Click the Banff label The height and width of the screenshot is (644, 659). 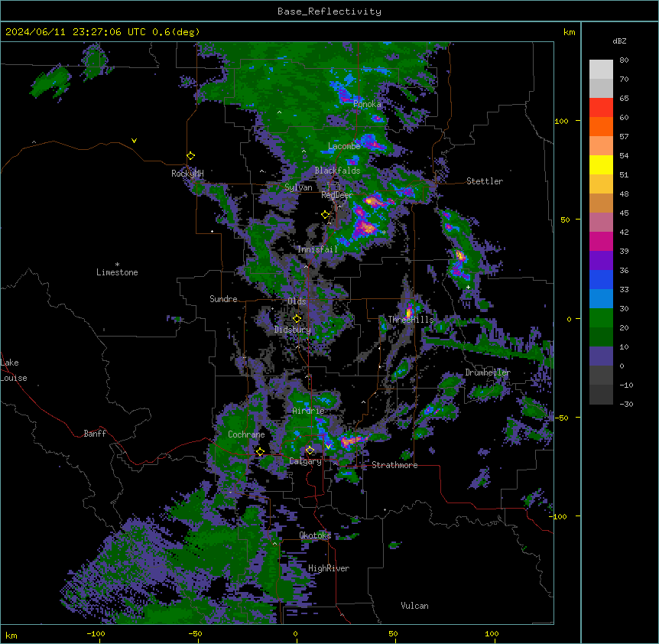(95, 434)
